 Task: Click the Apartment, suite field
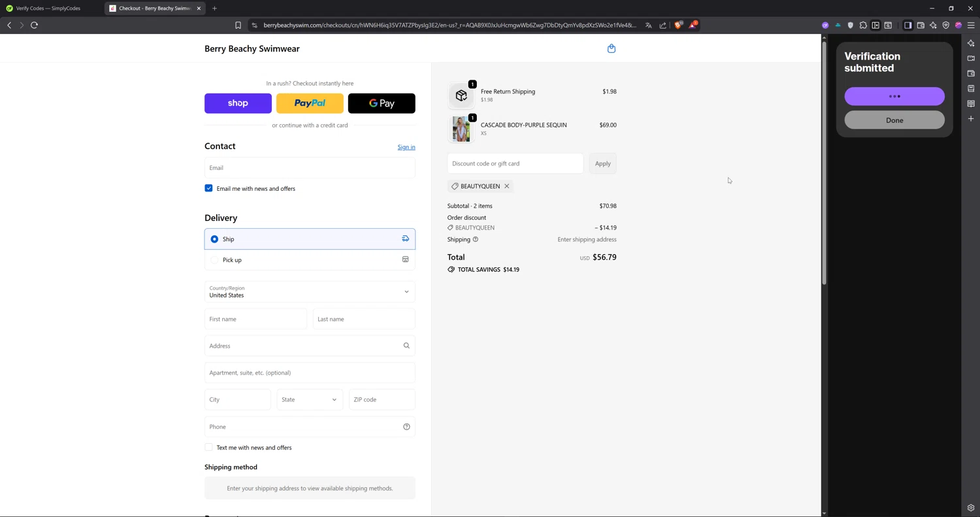point(310,373)
